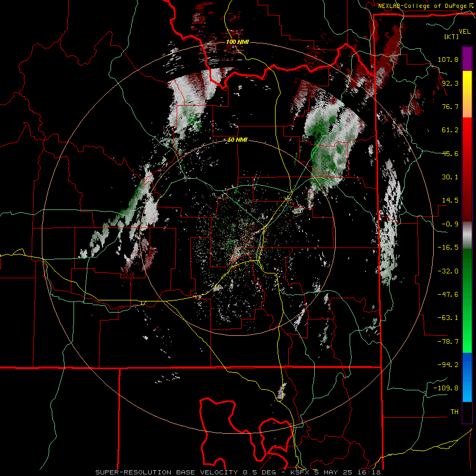Click the -16.5 velocity scale value
This screenshot has width=476, height=476.
[x=448, y=248]
